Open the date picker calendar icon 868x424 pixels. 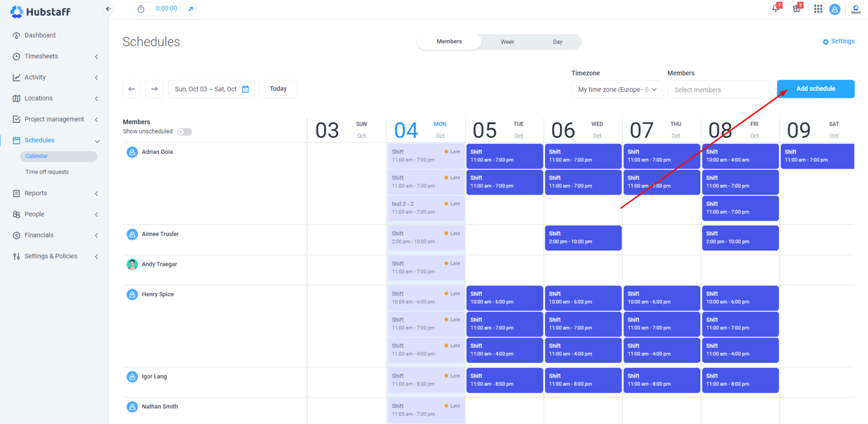click(246, 88)
